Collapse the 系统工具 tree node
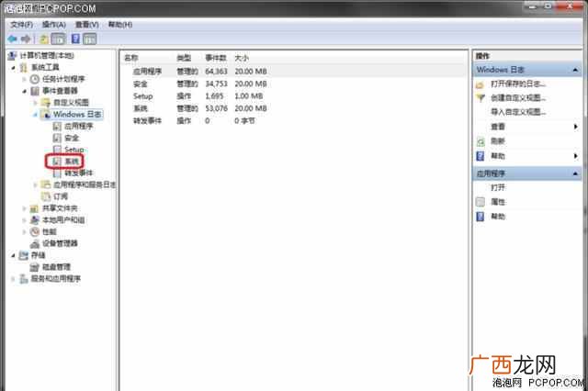 13,68
